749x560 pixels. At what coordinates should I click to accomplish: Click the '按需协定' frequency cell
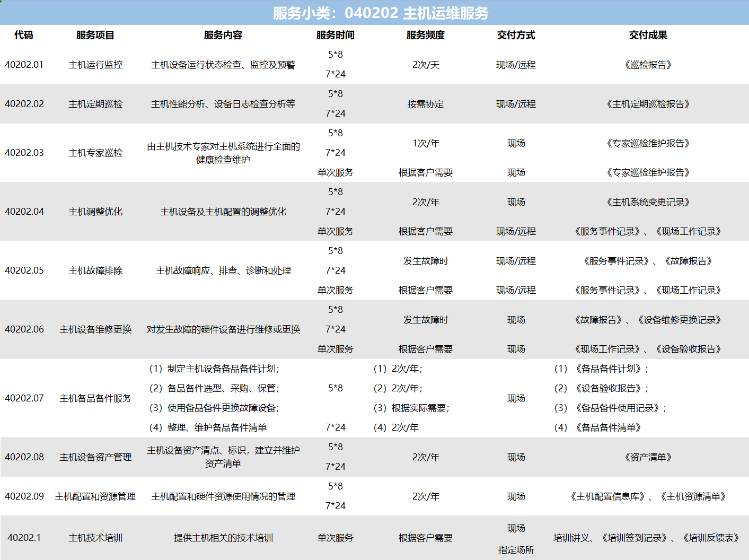(426, 104)
